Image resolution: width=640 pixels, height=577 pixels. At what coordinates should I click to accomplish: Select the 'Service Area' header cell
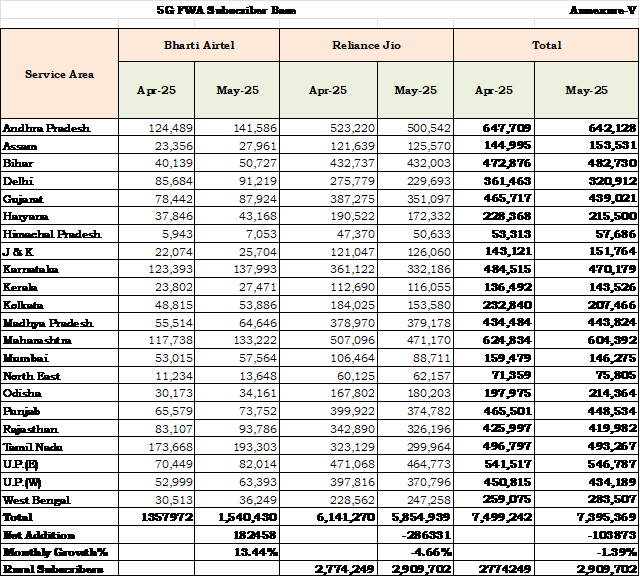pos(60,74)
